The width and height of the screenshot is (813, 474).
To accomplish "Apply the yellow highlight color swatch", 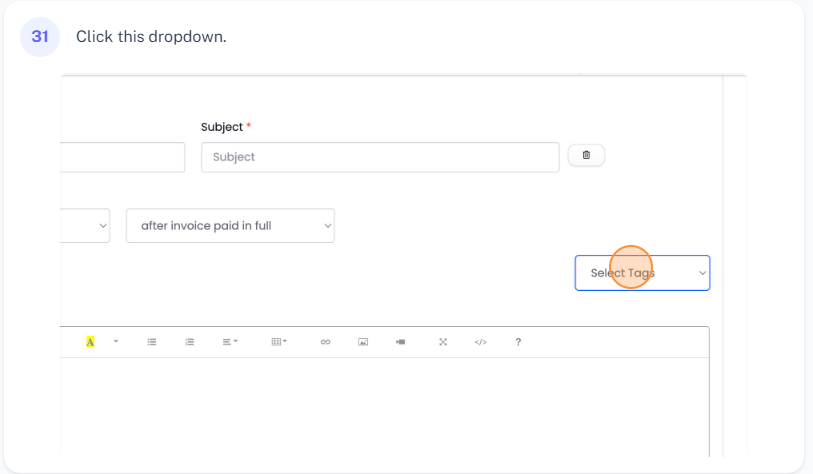I will coord(90,342).
